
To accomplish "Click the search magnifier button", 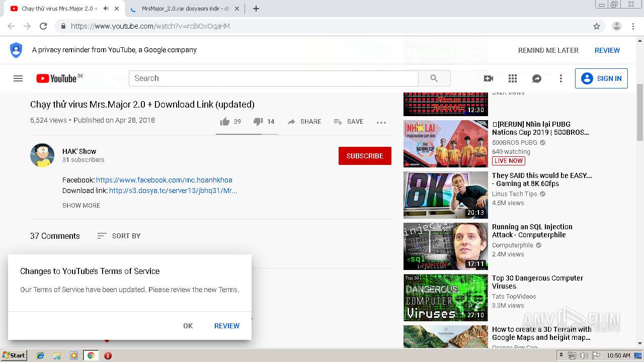I will pyautogui.click(x=434, y=78).
